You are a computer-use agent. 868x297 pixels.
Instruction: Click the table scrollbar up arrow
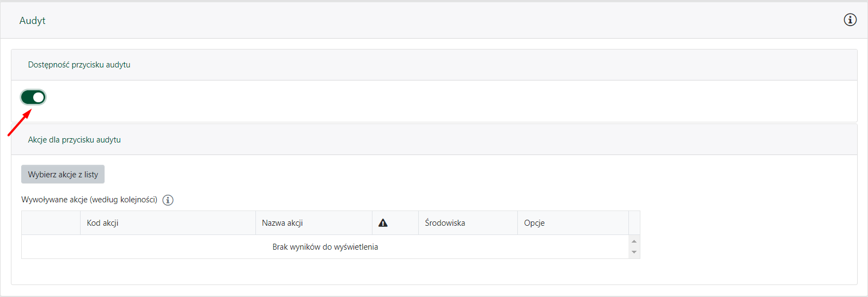634,241
